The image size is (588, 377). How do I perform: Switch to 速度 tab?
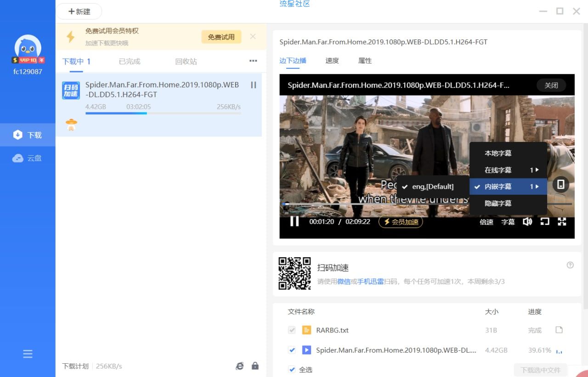(332, 61)
